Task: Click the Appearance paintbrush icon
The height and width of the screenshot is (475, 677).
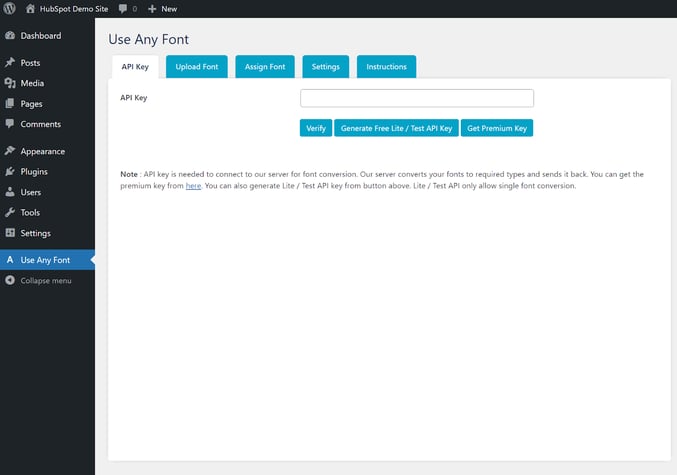Action: (10, 151)
